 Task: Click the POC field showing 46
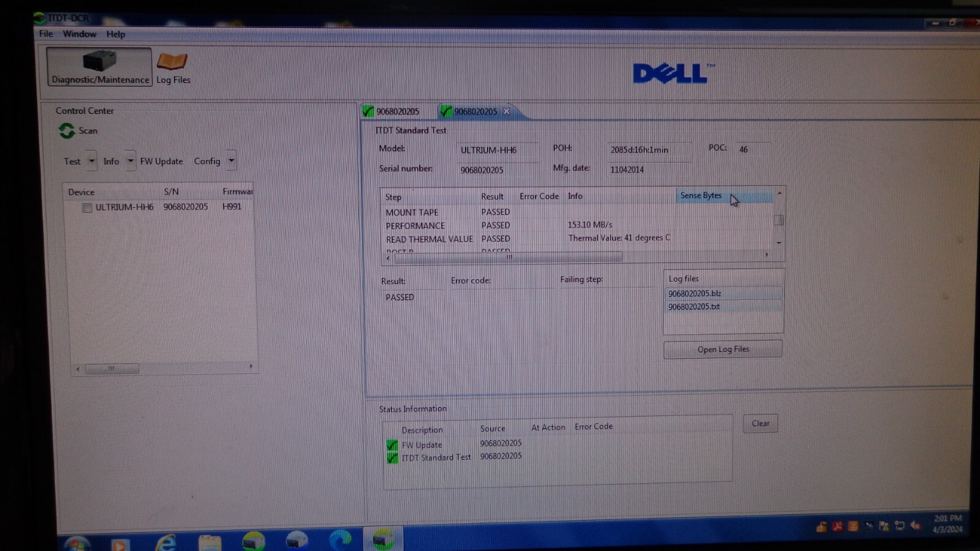(752, 149)
